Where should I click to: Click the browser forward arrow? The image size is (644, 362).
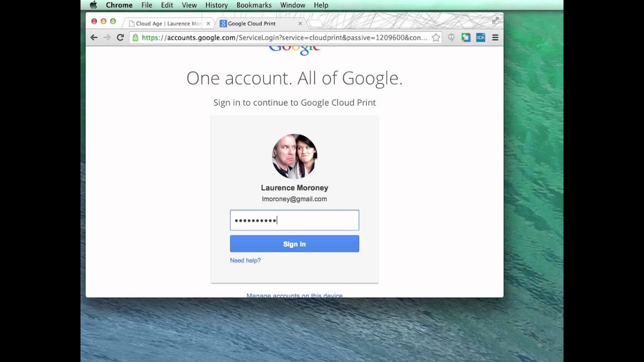click(x=107, y=38)
